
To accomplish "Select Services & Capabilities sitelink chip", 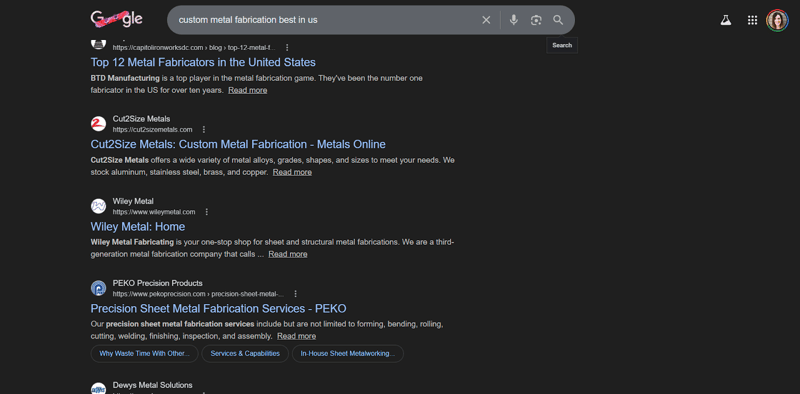I will coord(245,354).
